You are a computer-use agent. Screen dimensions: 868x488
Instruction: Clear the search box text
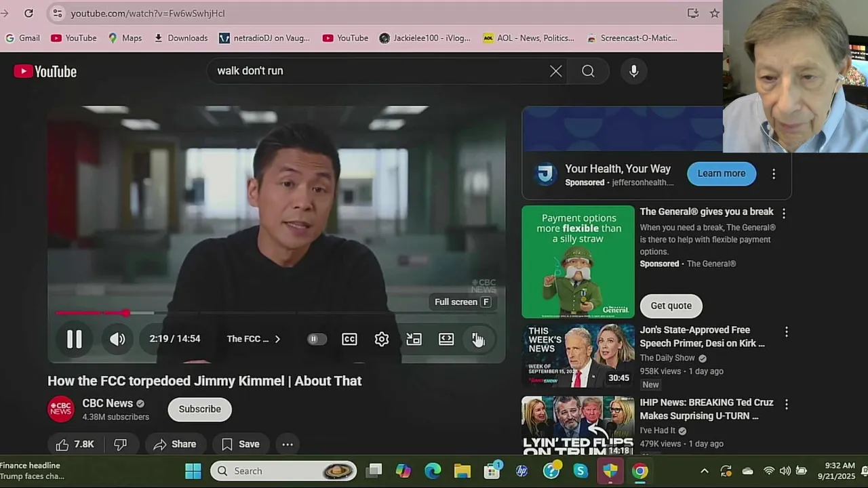pos(555,70)
